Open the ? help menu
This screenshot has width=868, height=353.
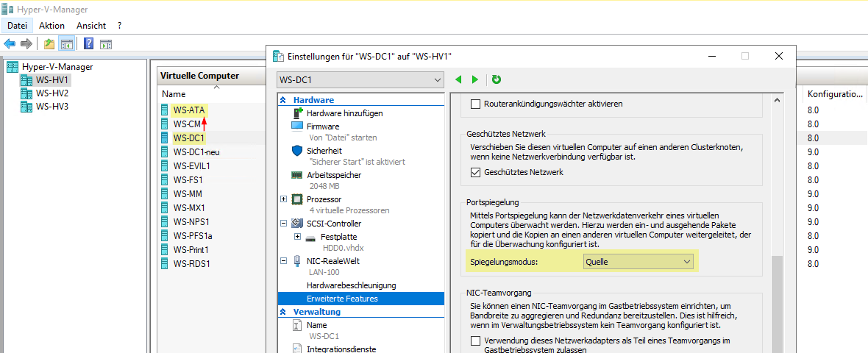point(120,26)
